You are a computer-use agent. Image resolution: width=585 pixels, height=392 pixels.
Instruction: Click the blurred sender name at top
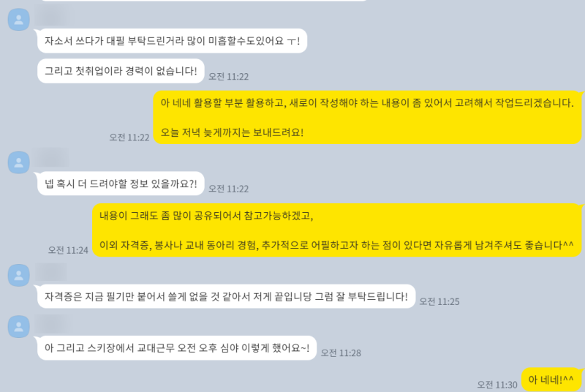(53, 16)
